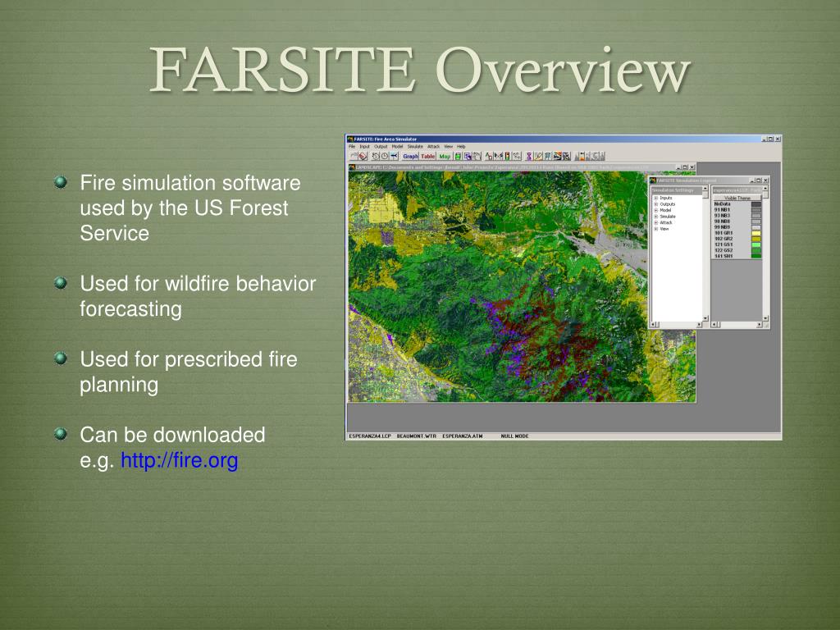Open the Simulate menu
Viewport: 840px width, 630px height.
click(x=415, y=146)
